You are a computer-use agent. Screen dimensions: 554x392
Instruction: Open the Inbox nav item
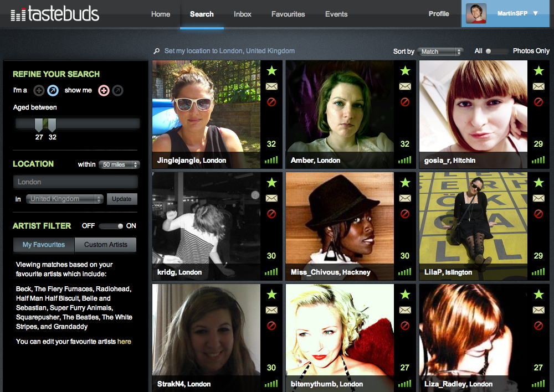click(x=243, y=14)
